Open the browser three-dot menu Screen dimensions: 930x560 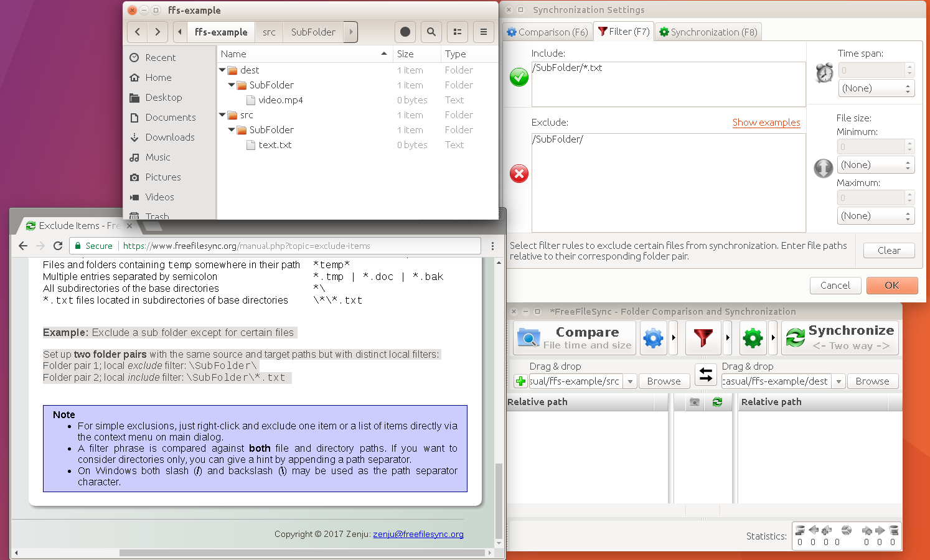(x=492, y=246)
